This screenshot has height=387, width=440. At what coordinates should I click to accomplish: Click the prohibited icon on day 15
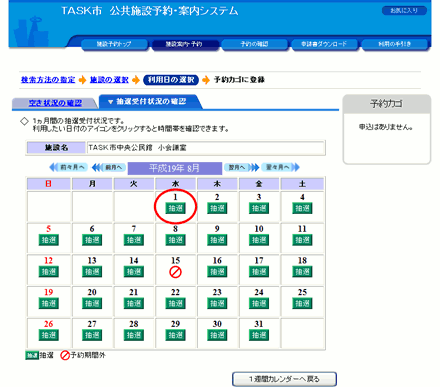[x=175, y=272]
